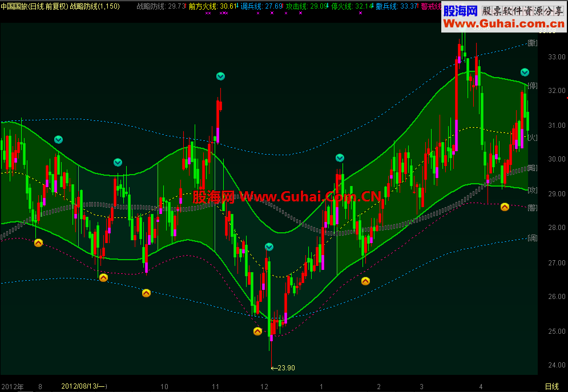Click month 1 on the time axis
Image resolution: width=568 pixels, height=392 pixels.
321,386
